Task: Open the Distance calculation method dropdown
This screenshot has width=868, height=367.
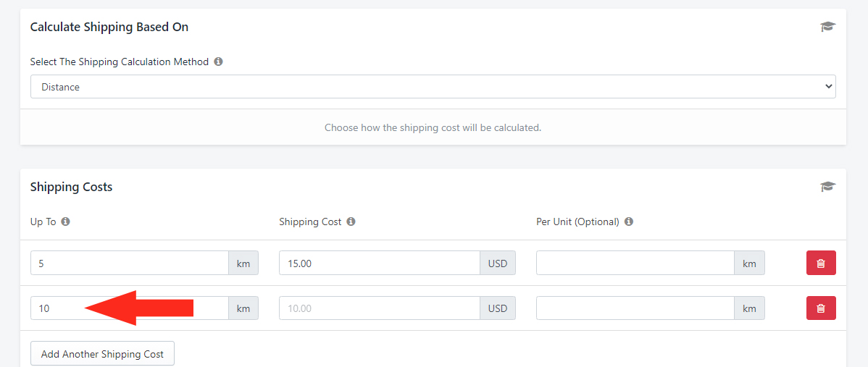Action: [x=433, y=87]
